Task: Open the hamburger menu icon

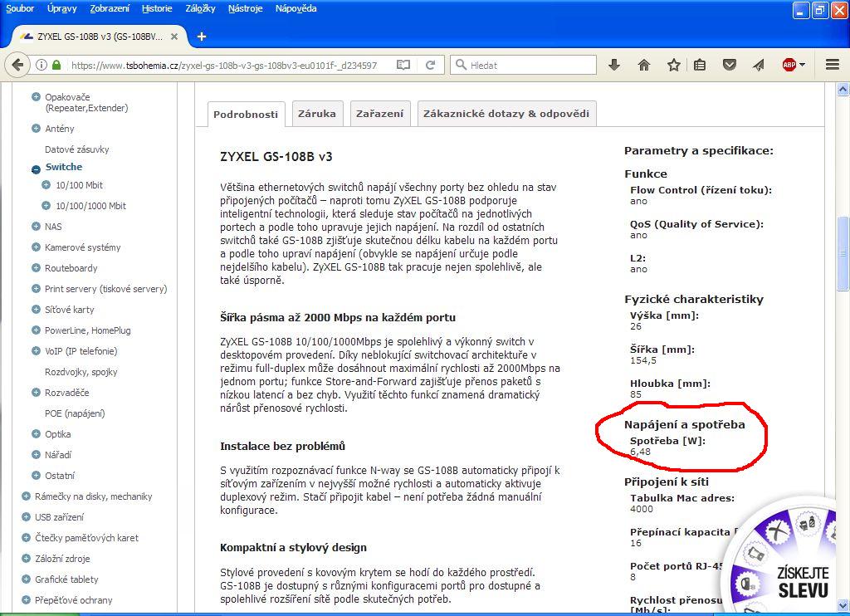Action: click(833, 65)
